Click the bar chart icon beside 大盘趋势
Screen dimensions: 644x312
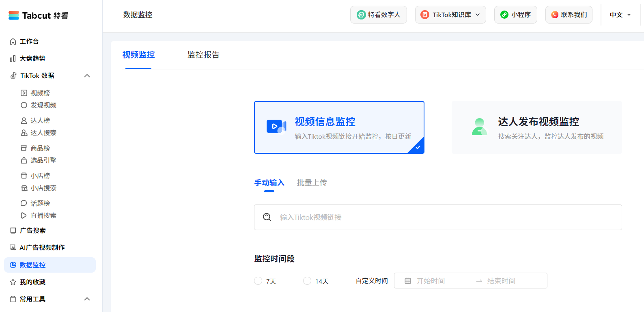coord(13,58)
